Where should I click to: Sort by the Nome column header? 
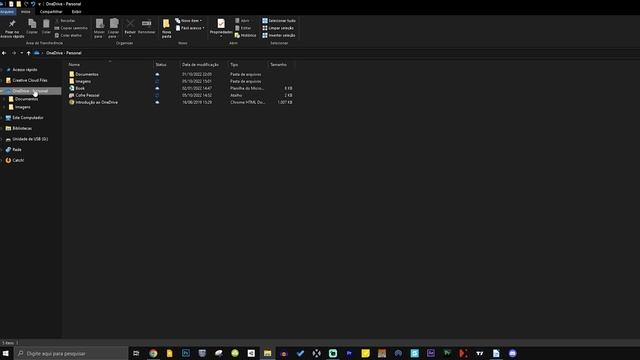click(x=109, y=64)
